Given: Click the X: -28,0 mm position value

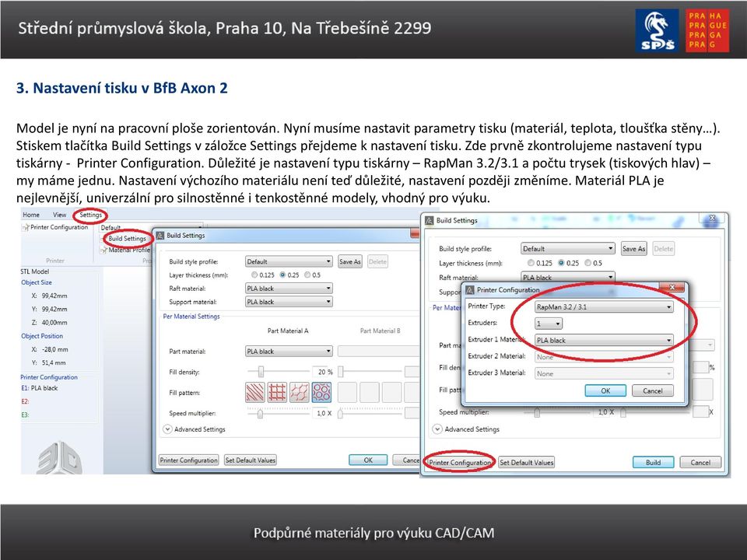Looking at the screenshot, I should coord(50,349).
